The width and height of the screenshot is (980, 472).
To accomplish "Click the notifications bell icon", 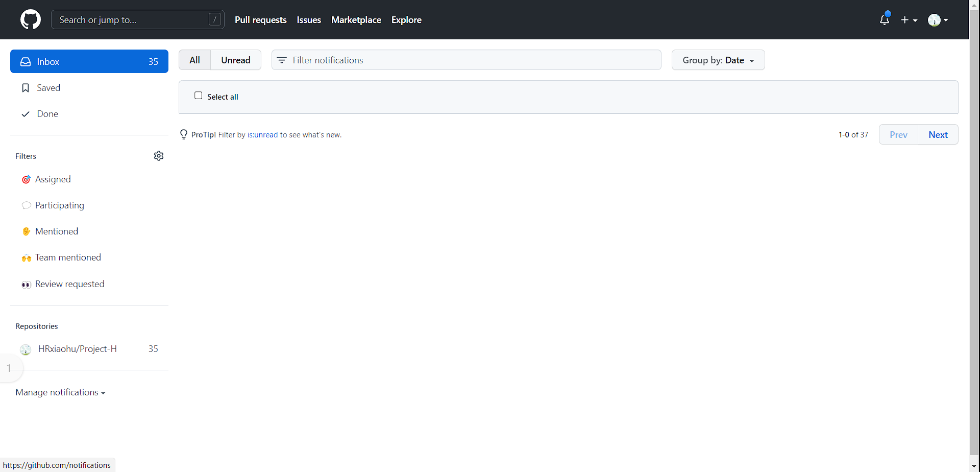I will click(x=885, y=20).
